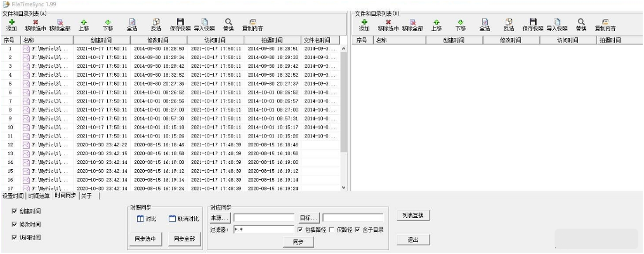644x254 pixels.
Task: Switch to the 设置时间 tab
Action: pyautogui.click(x=13, y=196)
